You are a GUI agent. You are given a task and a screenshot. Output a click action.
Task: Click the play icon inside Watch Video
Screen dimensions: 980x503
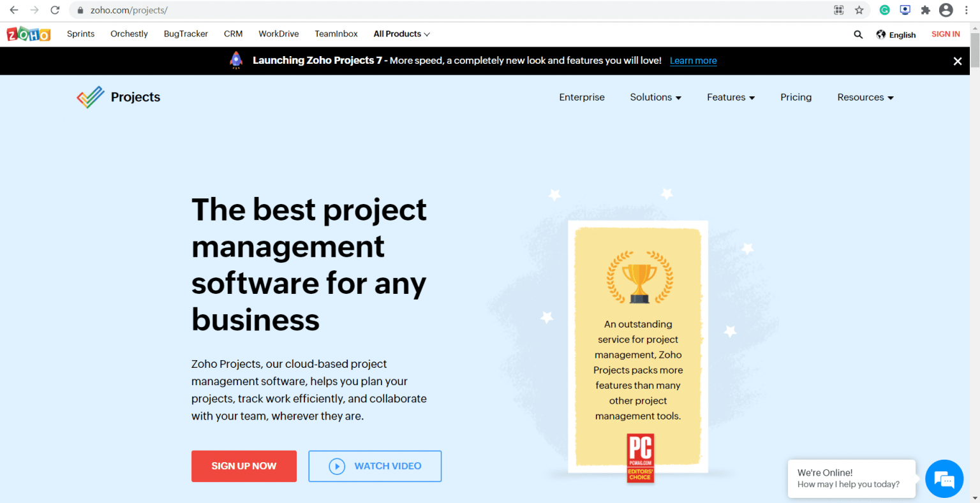338,466
